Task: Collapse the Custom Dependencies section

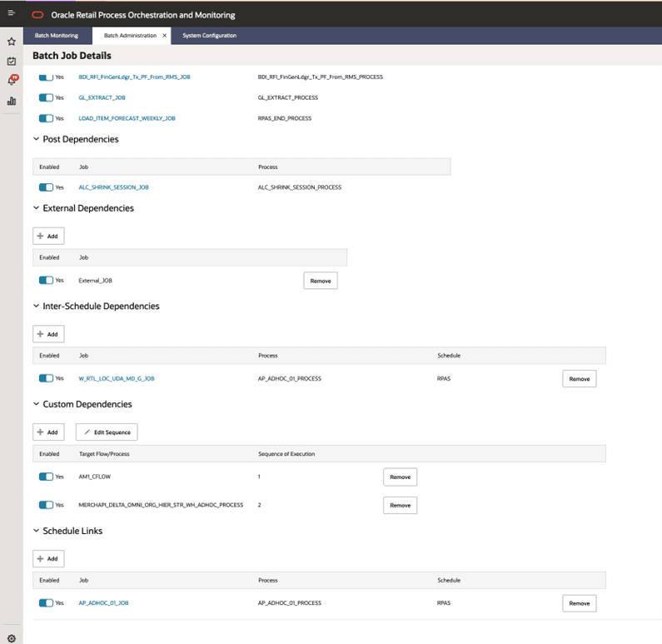Action: tap(37, 404)
